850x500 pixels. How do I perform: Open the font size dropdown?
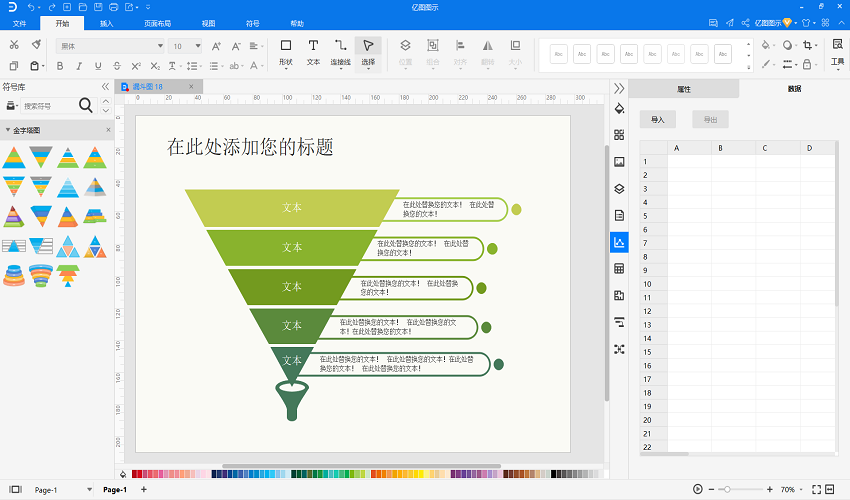point(198,46)
